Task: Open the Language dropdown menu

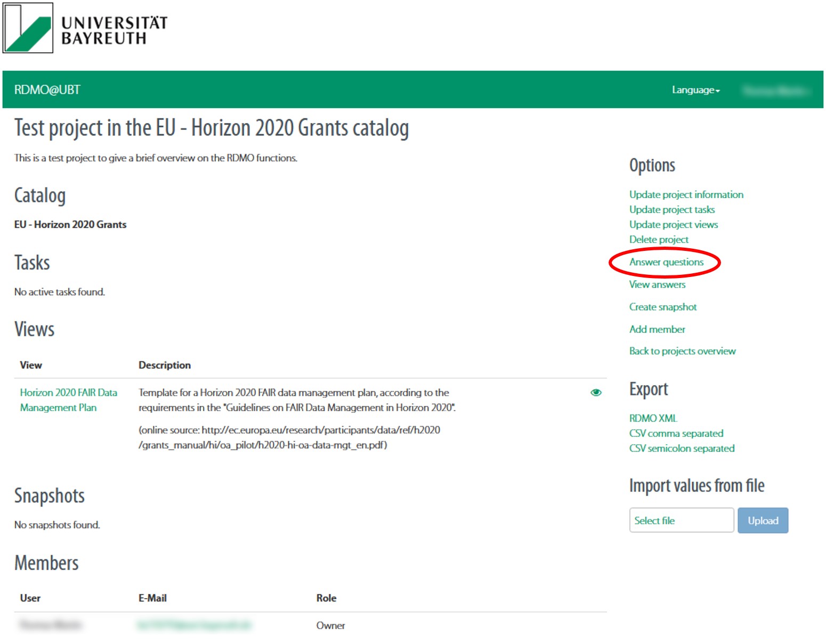Action: [695, 90]
